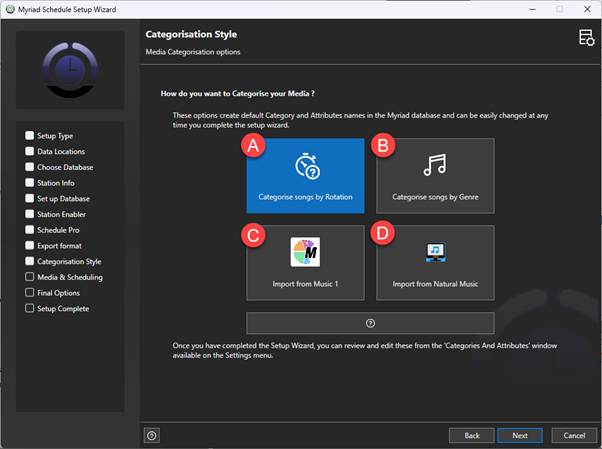Click the 'Export format' step label
The width and height of the screenshot is (602, 449).
tap(60, 246)
